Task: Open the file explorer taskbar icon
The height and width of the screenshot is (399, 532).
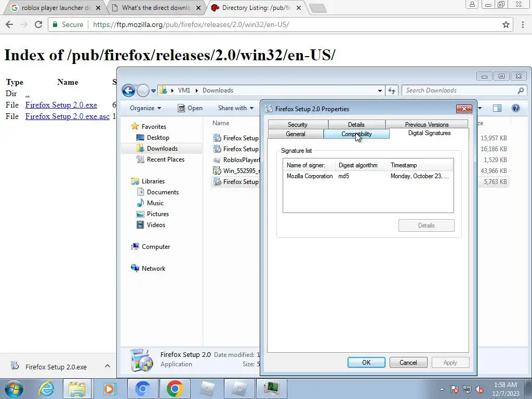Action: [77, 389]
